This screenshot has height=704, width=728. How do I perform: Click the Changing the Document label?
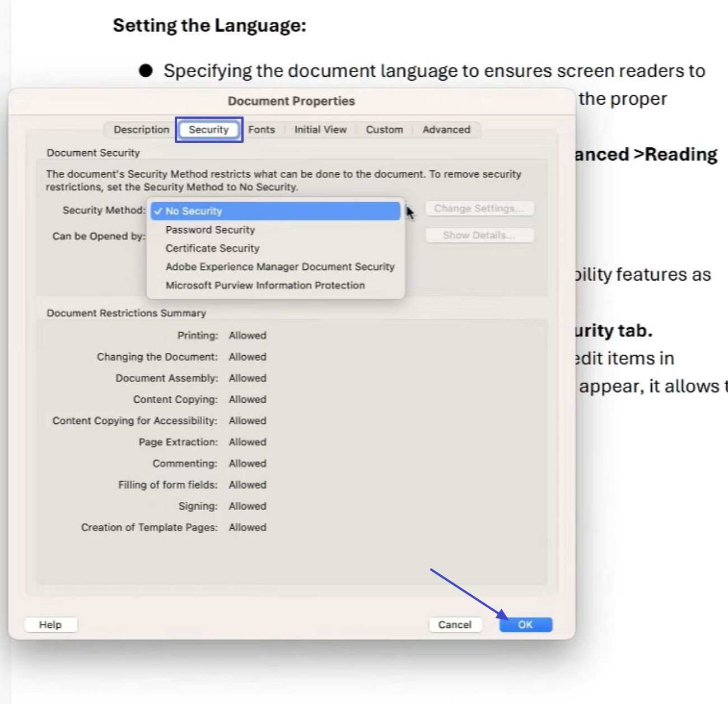tap(157, 357)
